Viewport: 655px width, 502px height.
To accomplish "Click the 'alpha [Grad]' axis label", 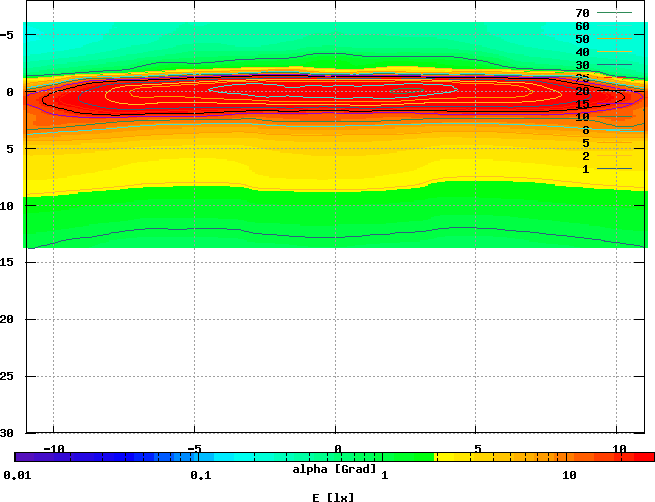I will click(334, 469).
